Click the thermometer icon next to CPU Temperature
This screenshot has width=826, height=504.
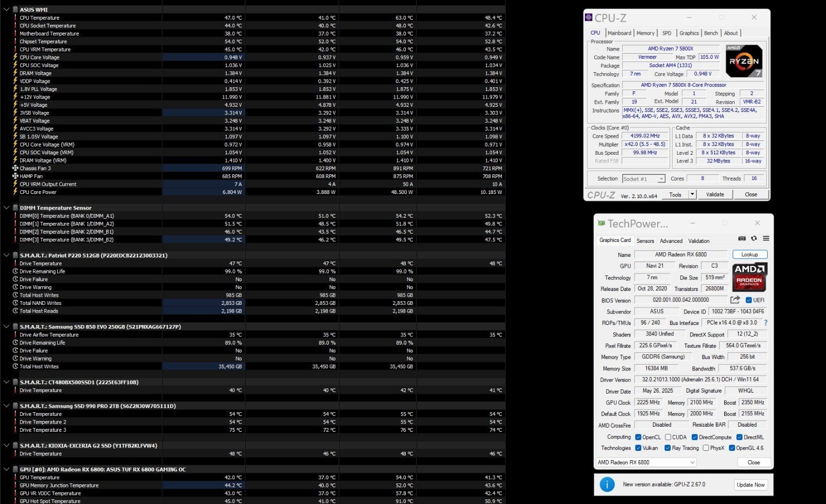click(15, 18)
